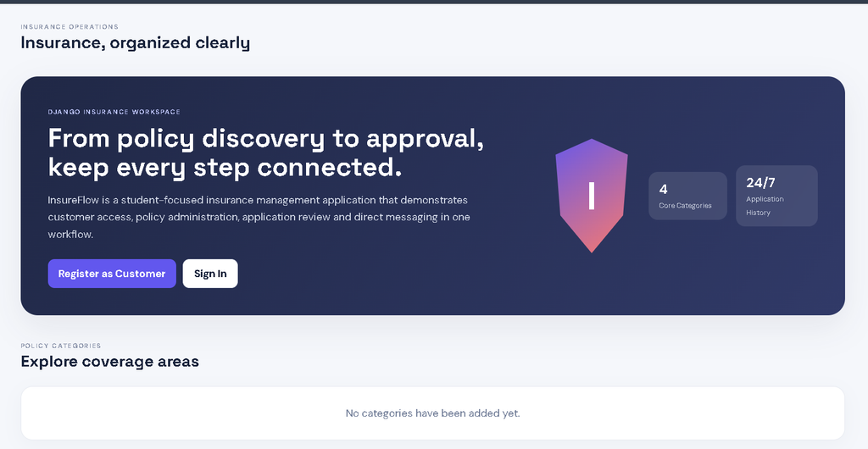868x449 pixels.
Task: Click the Register as Customer button
Action: (x=112, y=274)
